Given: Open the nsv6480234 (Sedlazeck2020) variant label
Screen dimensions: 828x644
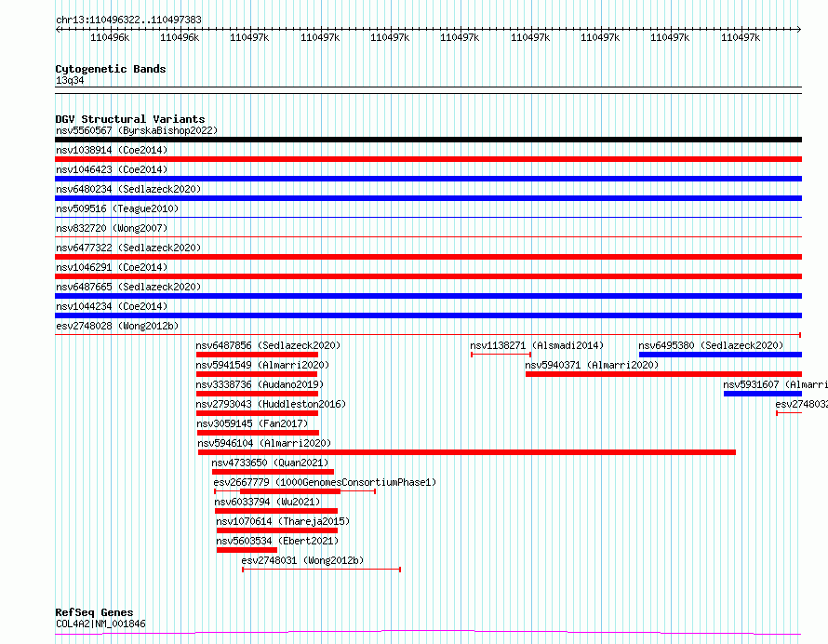Looking at the screenshot, I should coord(127,189).
